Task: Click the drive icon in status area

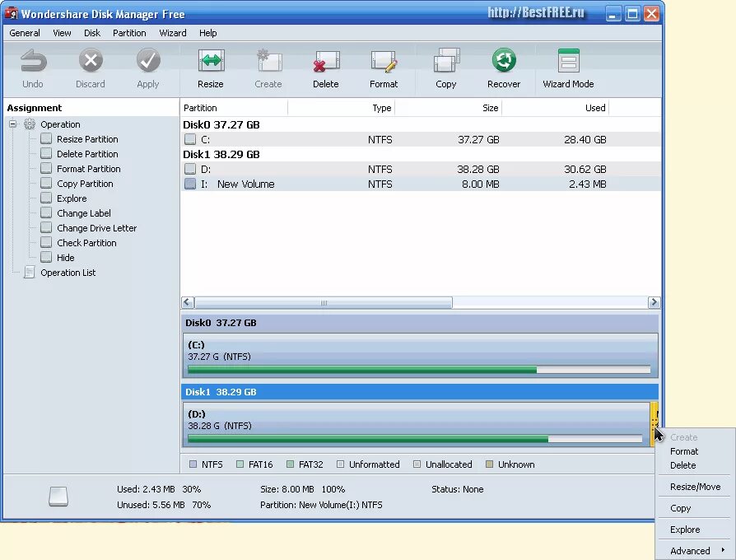Action: pos(58,496)
